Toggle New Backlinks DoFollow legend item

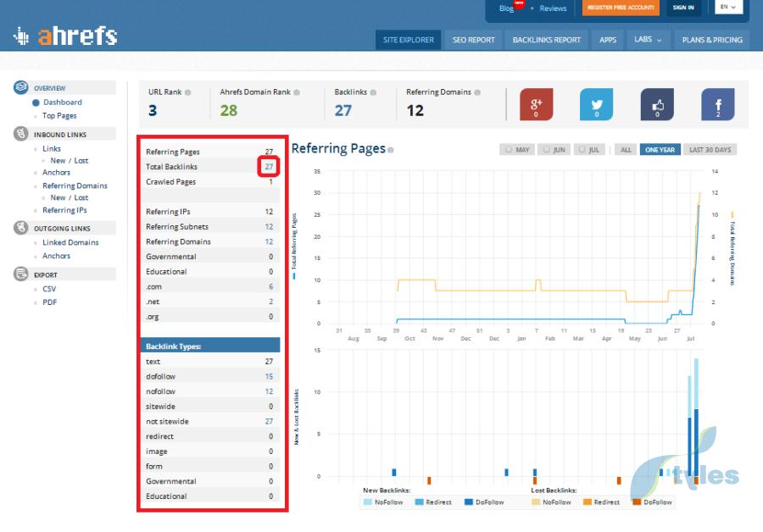[484, 502]
